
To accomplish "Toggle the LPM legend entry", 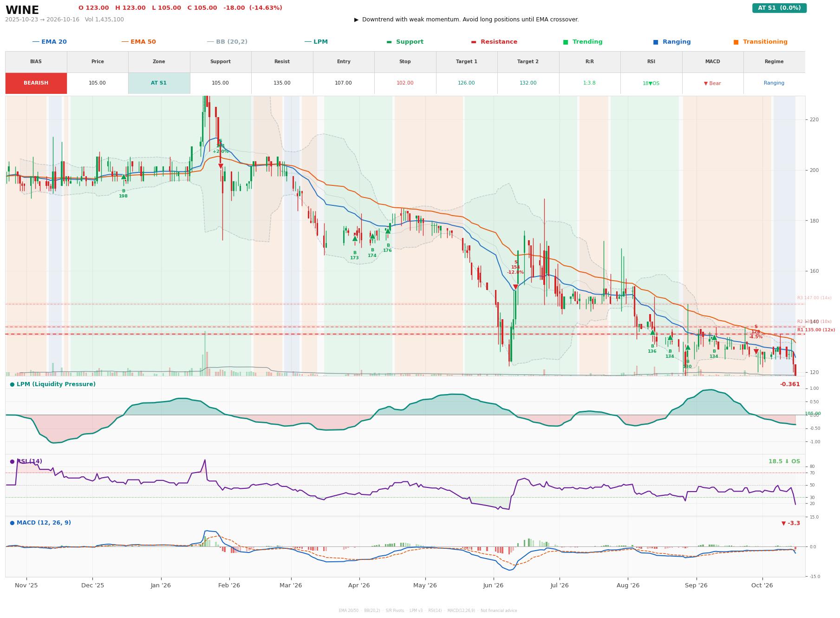I will [316, 42].
